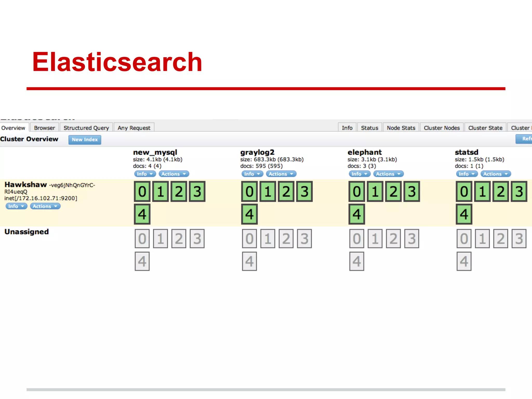Select unassigned shard 3 of elephant
This screenshot has height=399, width=532.
(412, 238)
